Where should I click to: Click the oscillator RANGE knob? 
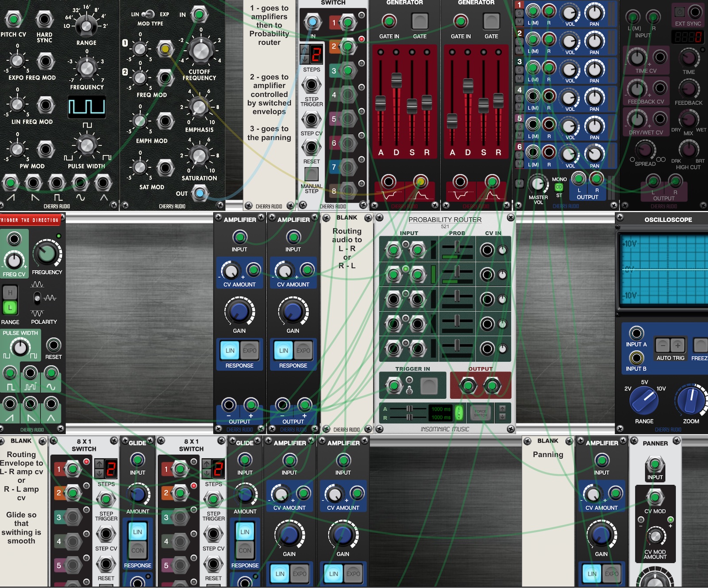pyautogui.click(x=86, y=26)
